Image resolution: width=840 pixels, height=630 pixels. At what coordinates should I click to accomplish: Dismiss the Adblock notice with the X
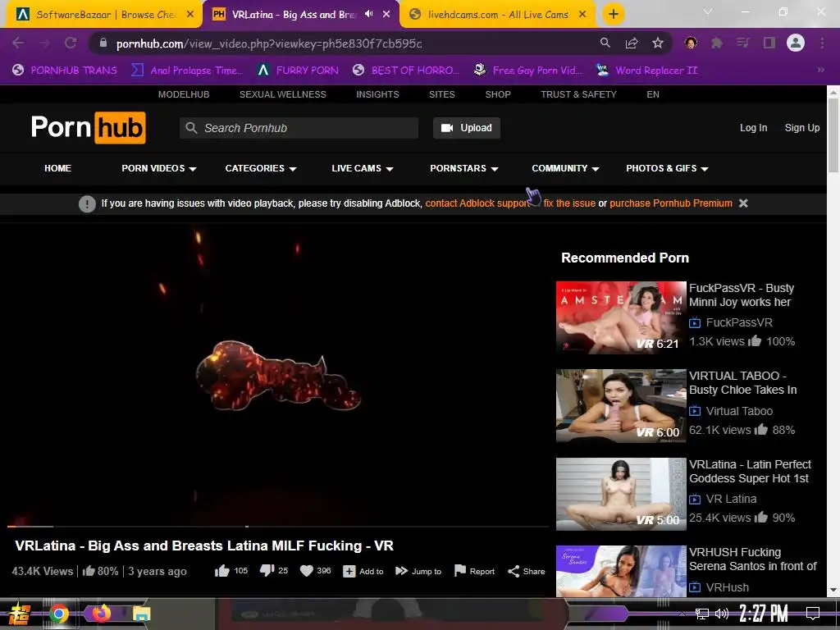(x=743, y=203)
